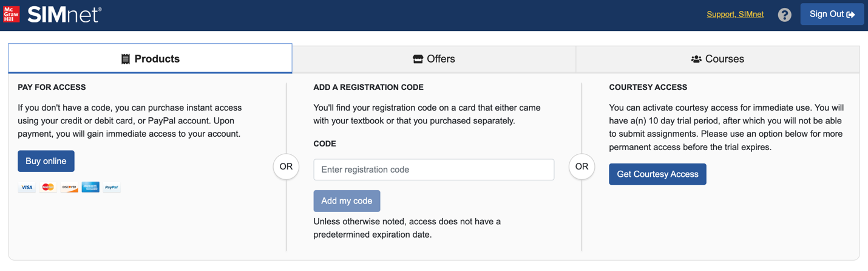Click the Add my code button
Viewport: 868px width, 271px height.
tap(347, 201)
